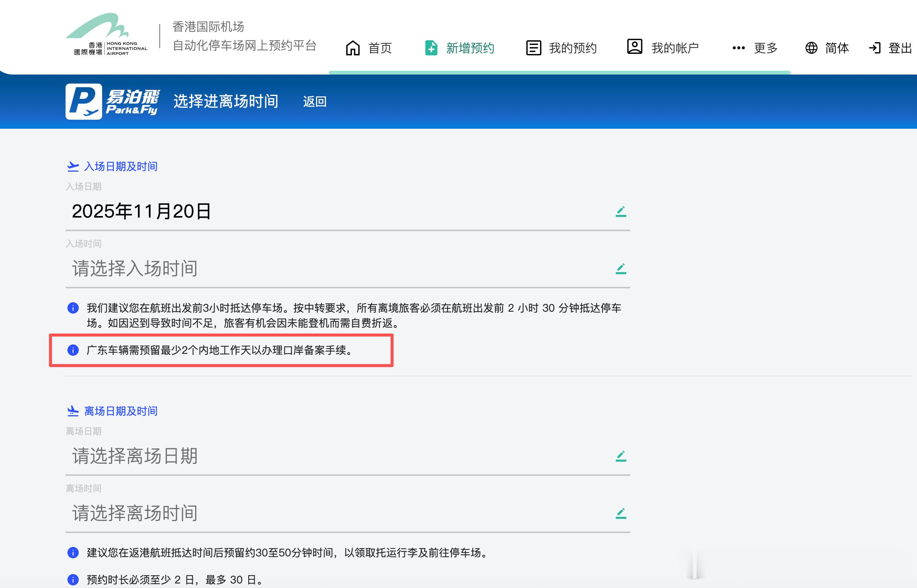Viewport: 917px width, 588px height.
Task: Click the 返回 button
Action: click(x=314, y=102)
